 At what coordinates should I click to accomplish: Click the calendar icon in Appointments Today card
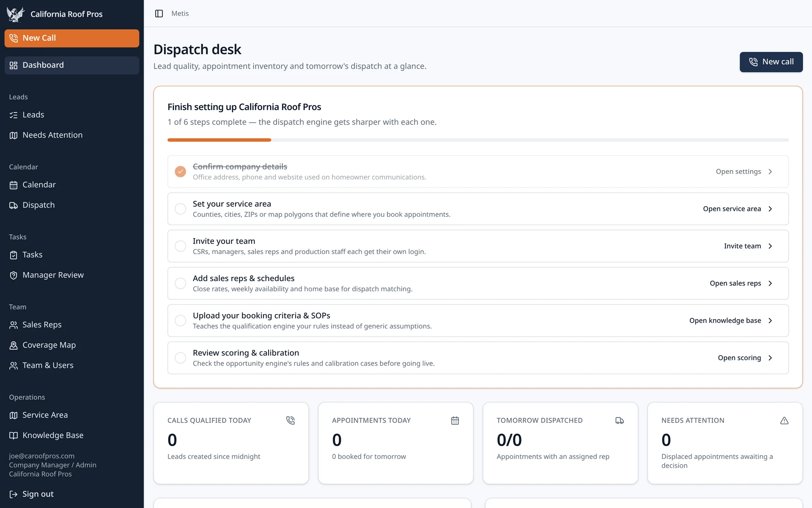(455, 420)
